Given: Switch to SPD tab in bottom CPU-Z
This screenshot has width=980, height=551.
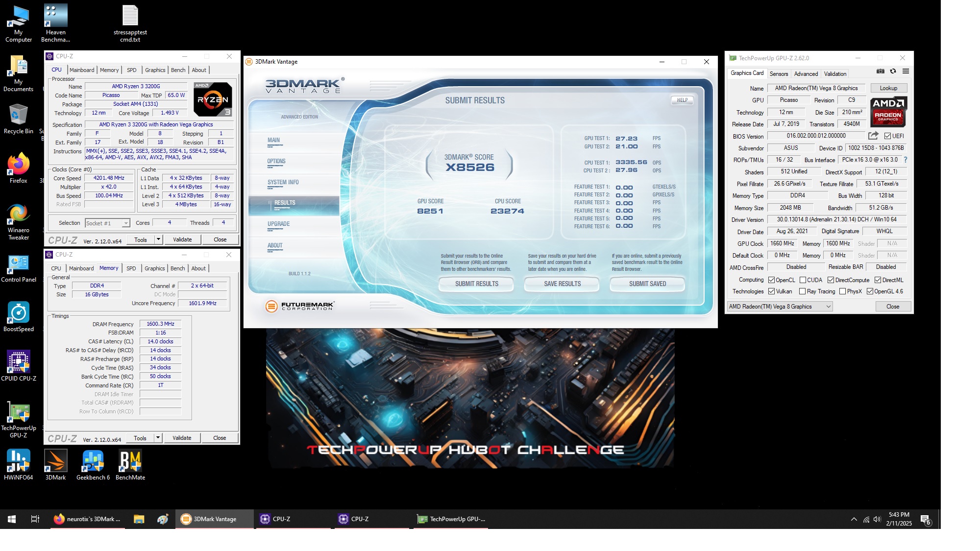Looking at the screenshot, I should pos(131,268).
